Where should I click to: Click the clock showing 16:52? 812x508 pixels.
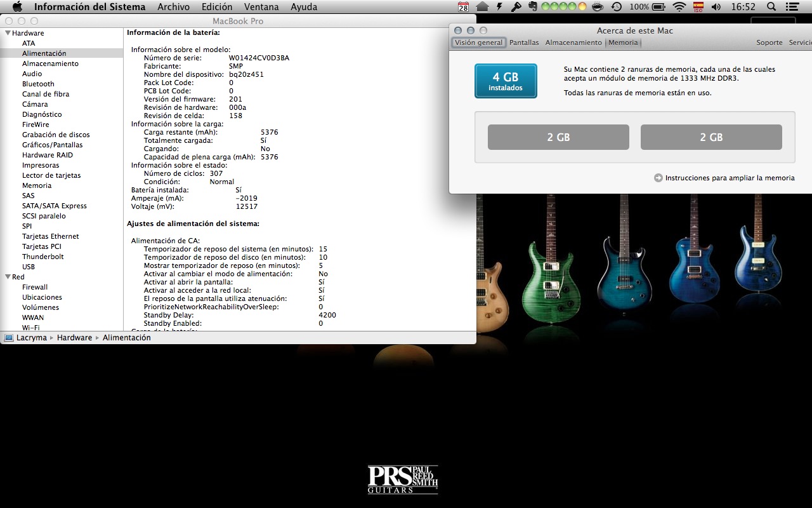(743, 7)
